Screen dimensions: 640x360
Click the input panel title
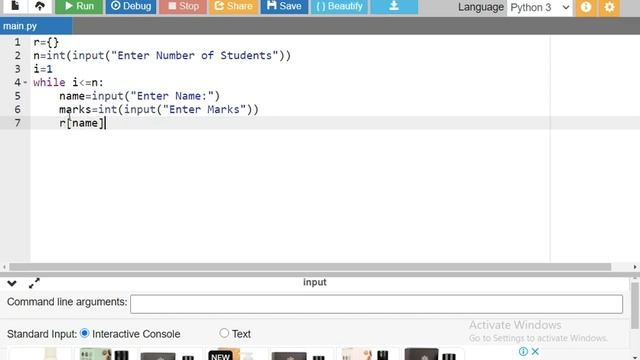(315, 282)
